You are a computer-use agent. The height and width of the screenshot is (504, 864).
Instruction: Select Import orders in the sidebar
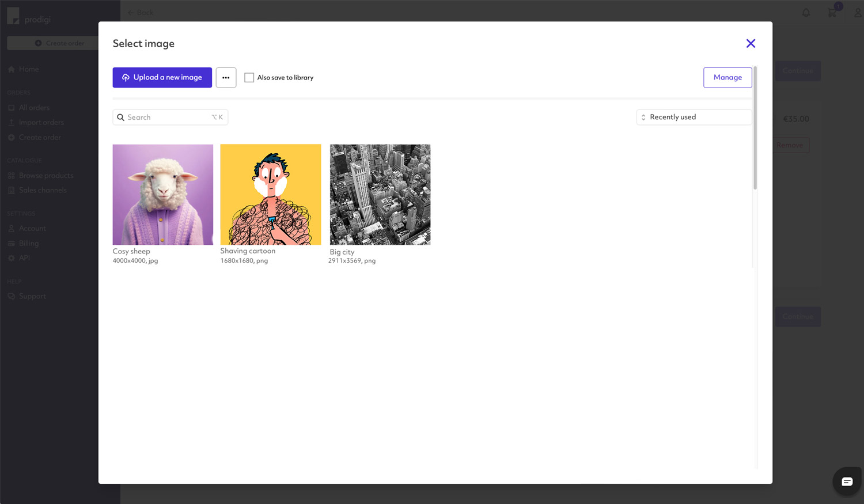coord(41,122)
